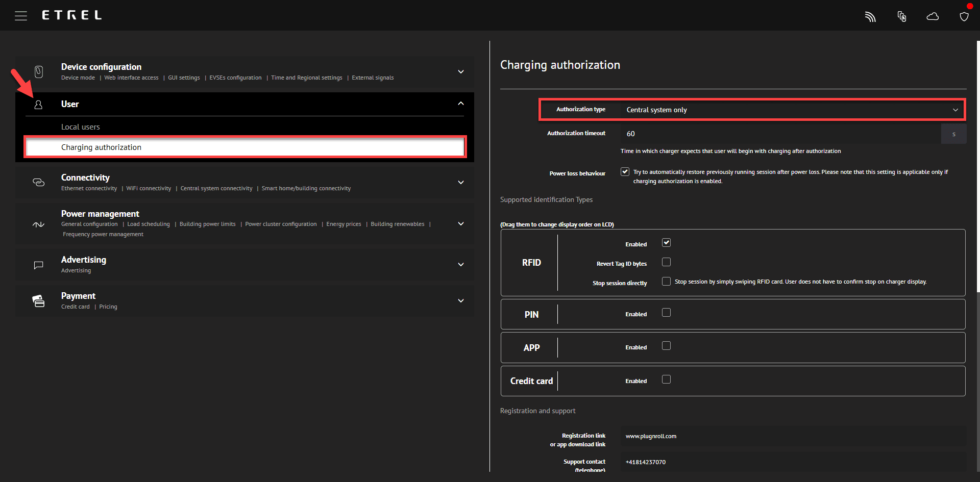
Task: Go to Device mode link
Action: [x=78, y=78]
